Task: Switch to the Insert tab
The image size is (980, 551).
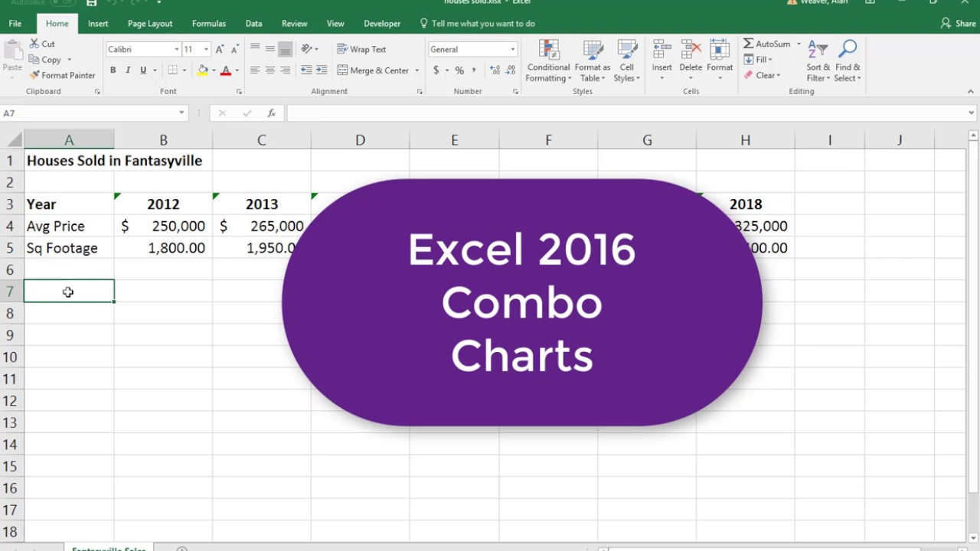Action: [x=98, y=24]
